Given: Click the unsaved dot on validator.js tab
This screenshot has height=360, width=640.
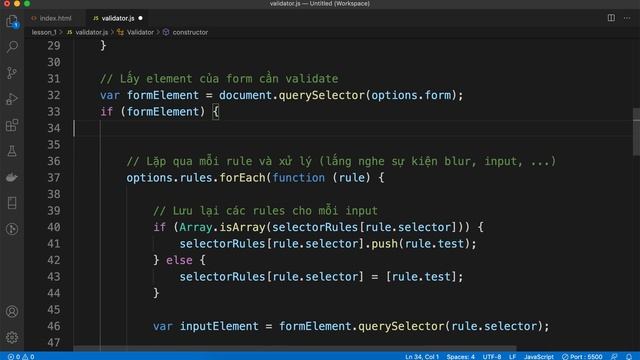Looking at the screenshot, I should click(140, 18).
